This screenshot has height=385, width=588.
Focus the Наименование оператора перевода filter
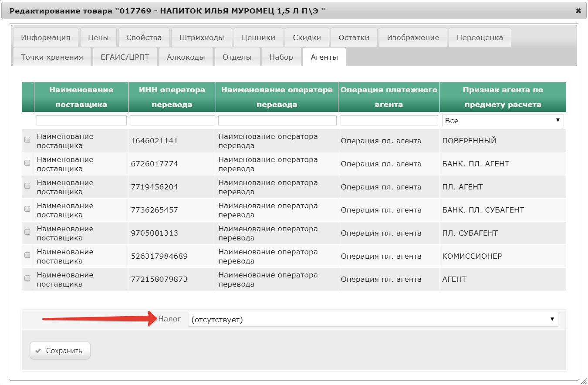pos(277,121)
